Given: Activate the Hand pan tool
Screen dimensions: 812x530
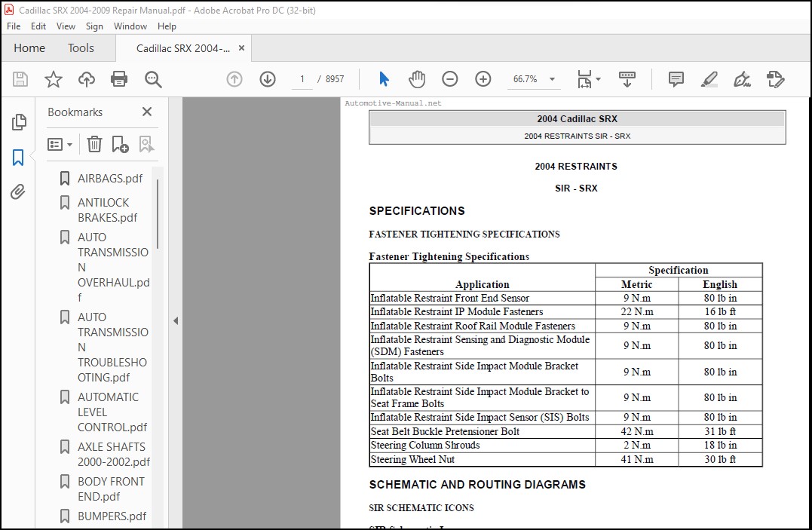Looking at the screenshot, I should click(417, 79).
